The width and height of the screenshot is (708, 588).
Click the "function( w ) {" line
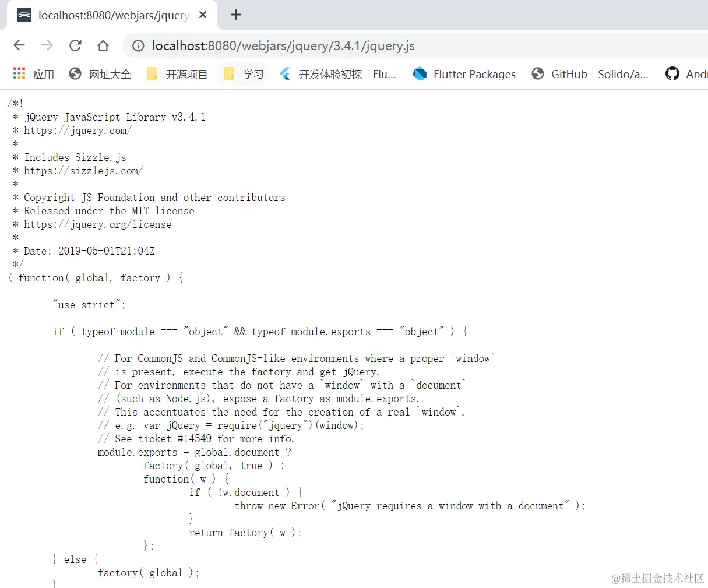point(186,479)
